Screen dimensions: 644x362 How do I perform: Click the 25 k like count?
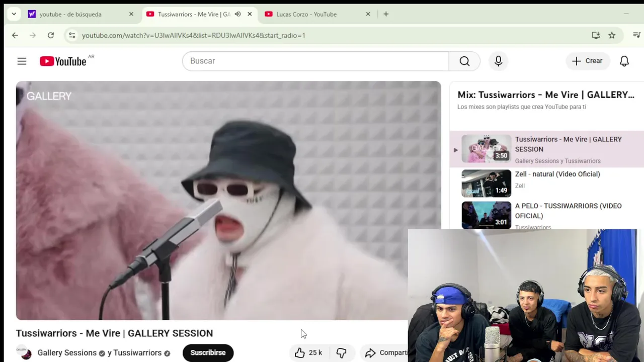315,353
